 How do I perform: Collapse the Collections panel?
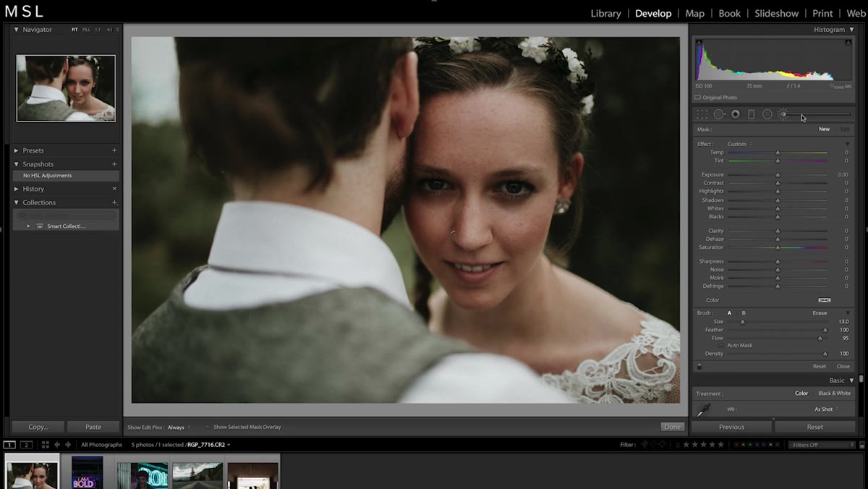(17, 203)
